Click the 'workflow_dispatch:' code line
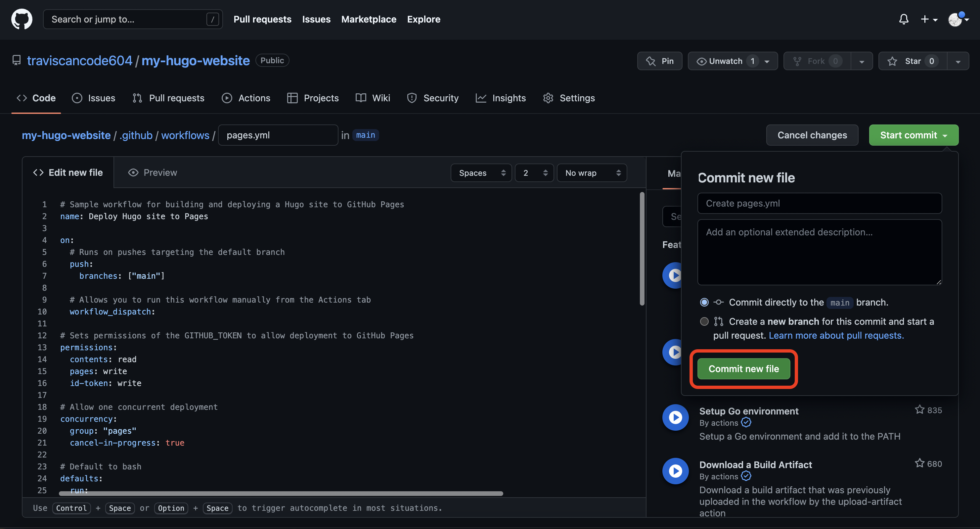This screenshot has width=980, height=529. coord(112,312)
